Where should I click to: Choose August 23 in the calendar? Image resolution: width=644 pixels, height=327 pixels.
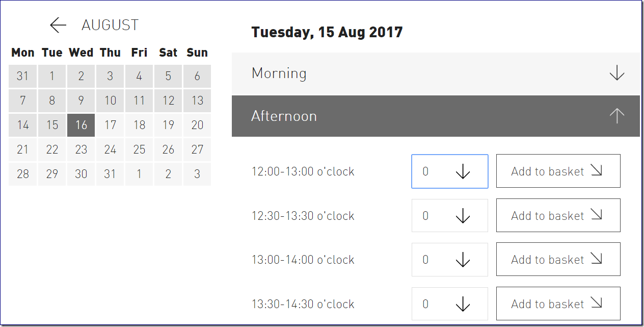point(81,149)
